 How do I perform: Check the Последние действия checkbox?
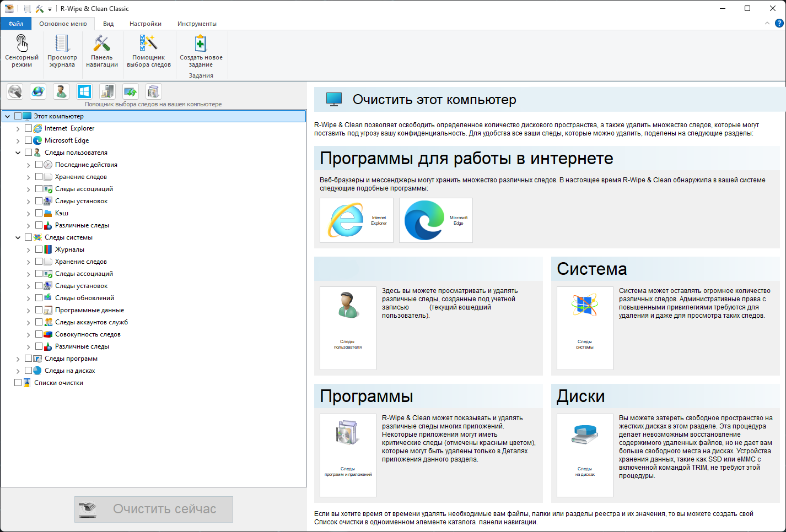[39, 165]
